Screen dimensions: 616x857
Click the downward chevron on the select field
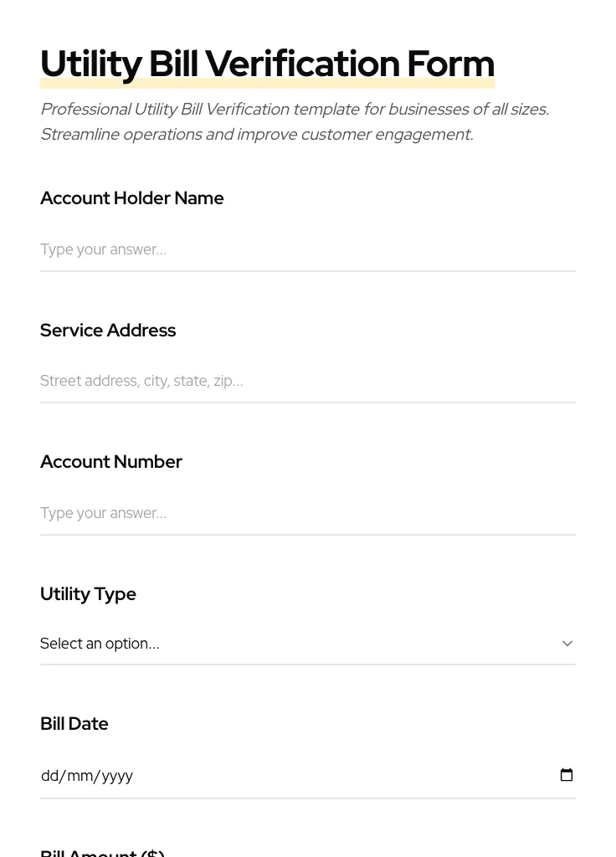point(567,643)
